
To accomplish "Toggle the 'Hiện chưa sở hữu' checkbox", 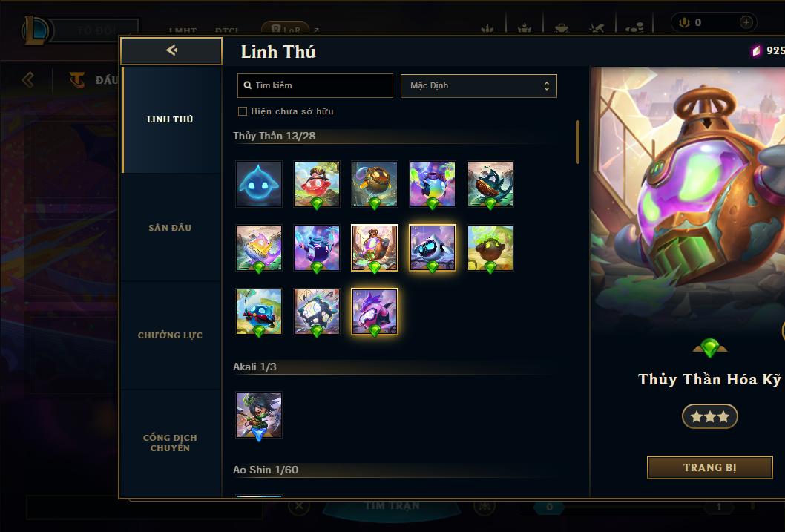I will click(243, 111).
